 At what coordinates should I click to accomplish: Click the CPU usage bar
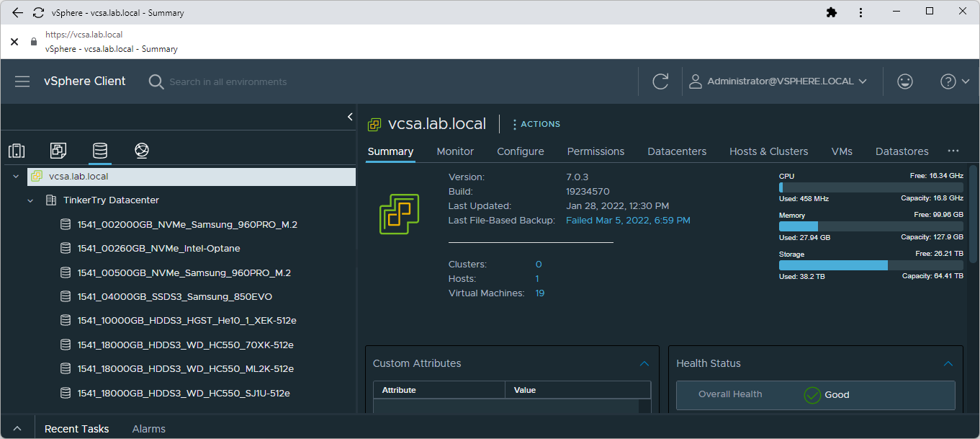[x=871, y=187]
